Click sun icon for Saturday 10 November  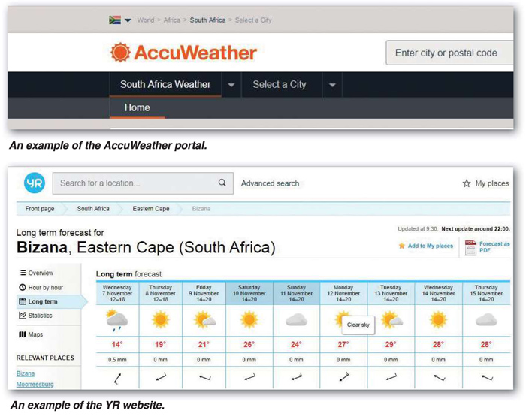pyautogui.click(x=249, y=319)
